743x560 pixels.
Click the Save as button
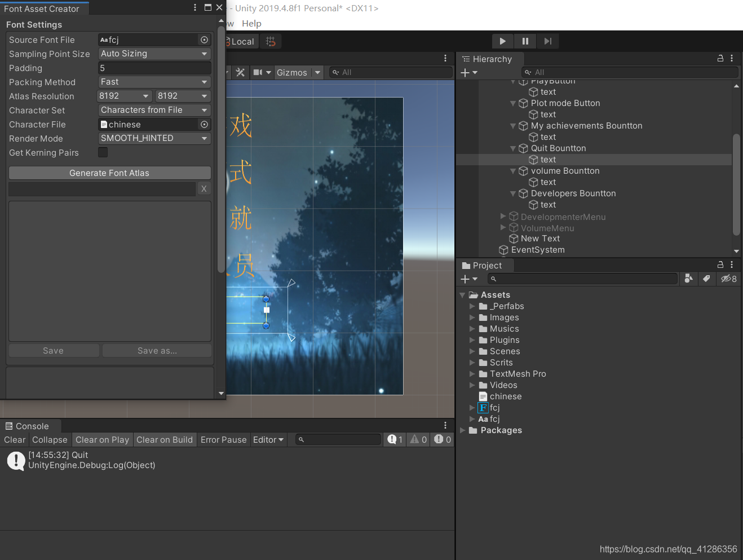click(x=157, y=350)
